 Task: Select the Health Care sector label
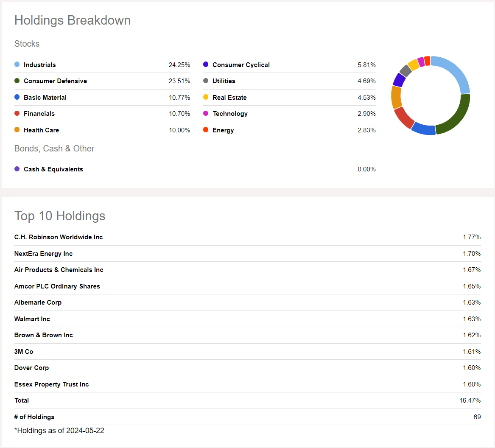point(41,130)
